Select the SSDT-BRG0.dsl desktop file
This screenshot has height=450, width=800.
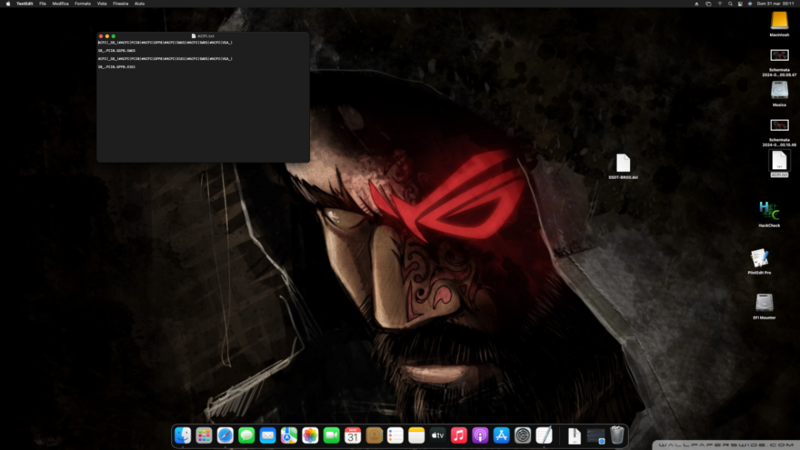[623, 166]
